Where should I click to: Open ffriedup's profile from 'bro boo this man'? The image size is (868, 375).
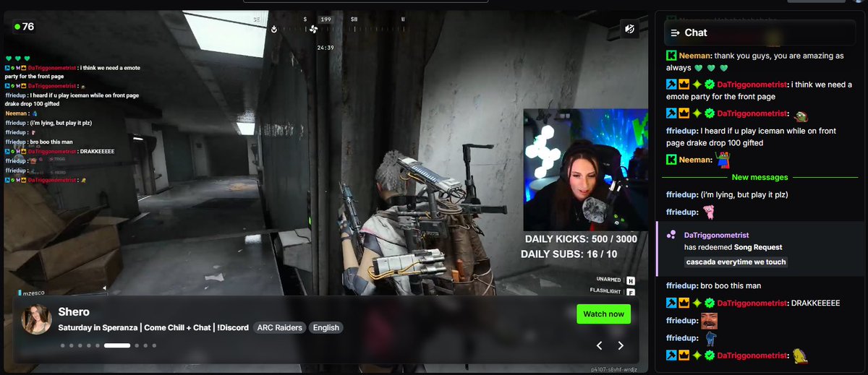coord(682,285)
